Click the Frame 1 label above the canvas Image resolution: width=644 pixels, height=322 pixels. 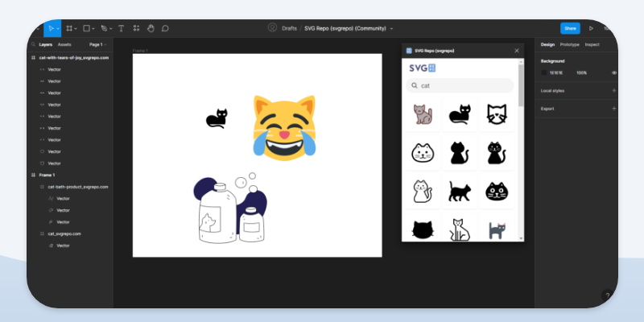tap(140, 51)
